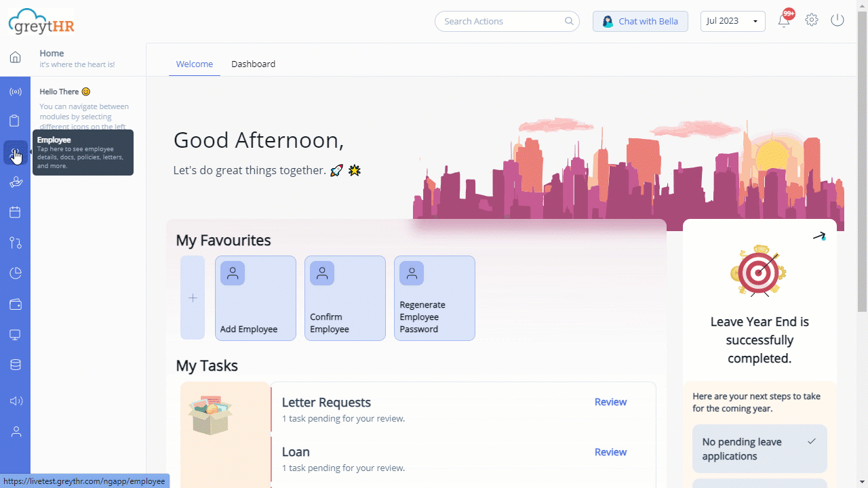Click the plus tile to add favourite
Viewport: 868px width, 488px height.
tap(193, 298)
